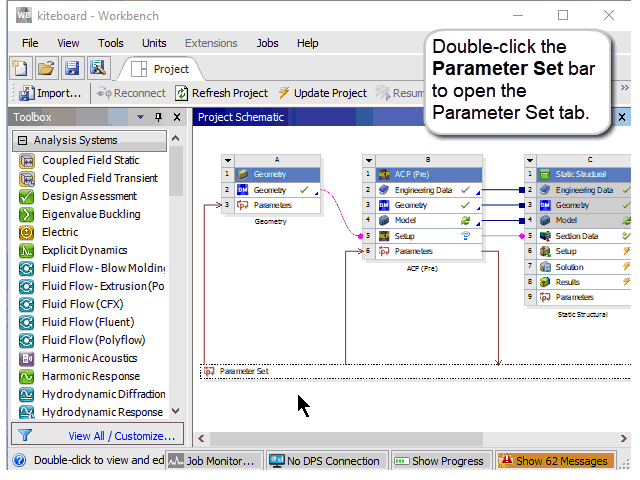This screenshot has width=640, height=480.
Task: Click Refresh Project in toolbar
Action: pyautogui.click(x=222, y=93)
